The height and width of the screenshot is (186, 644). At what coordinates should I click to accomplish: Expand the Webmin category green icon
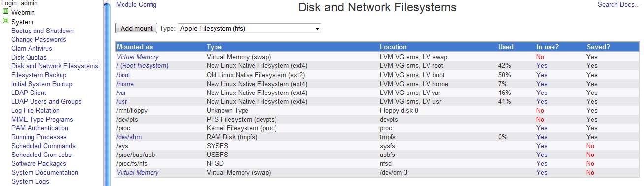6,12
